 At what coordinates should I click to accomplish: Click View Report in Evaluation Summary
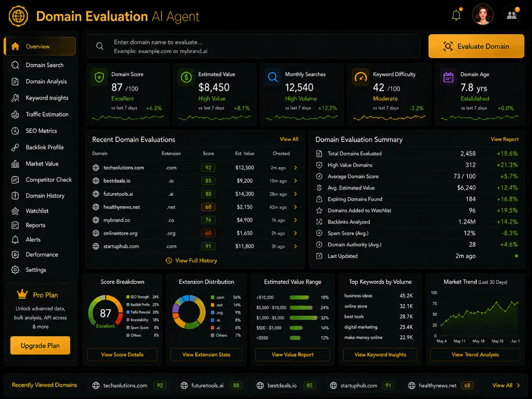click(x=505, y=139)
